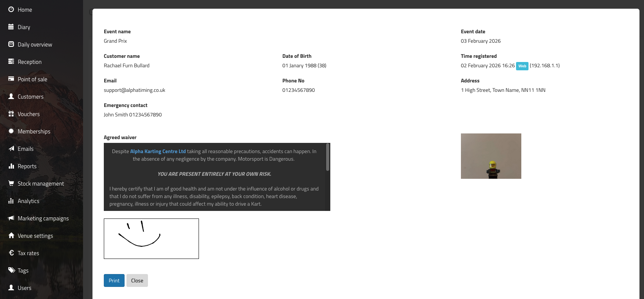The height and width of the screenshot is (299, 644).
Task: Click the Marketing campaigns megaphone icon
Action: coord(11,218)
